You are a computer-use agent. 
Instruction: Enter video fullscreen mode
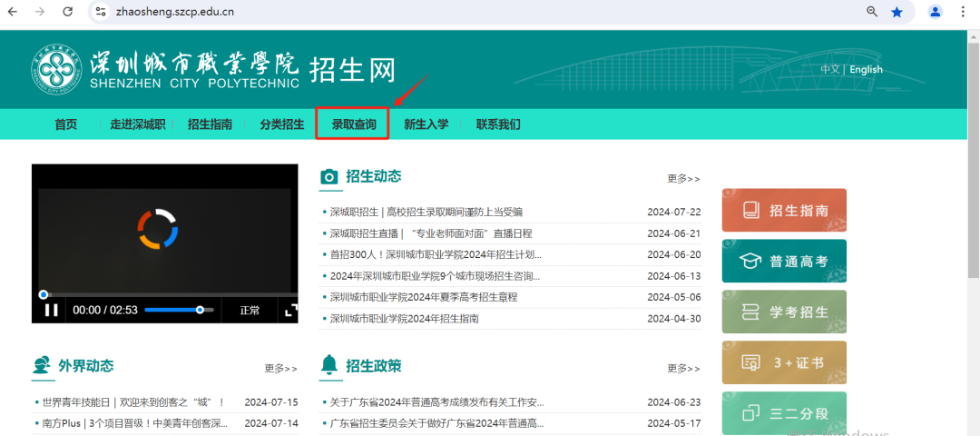coord(290,310)
